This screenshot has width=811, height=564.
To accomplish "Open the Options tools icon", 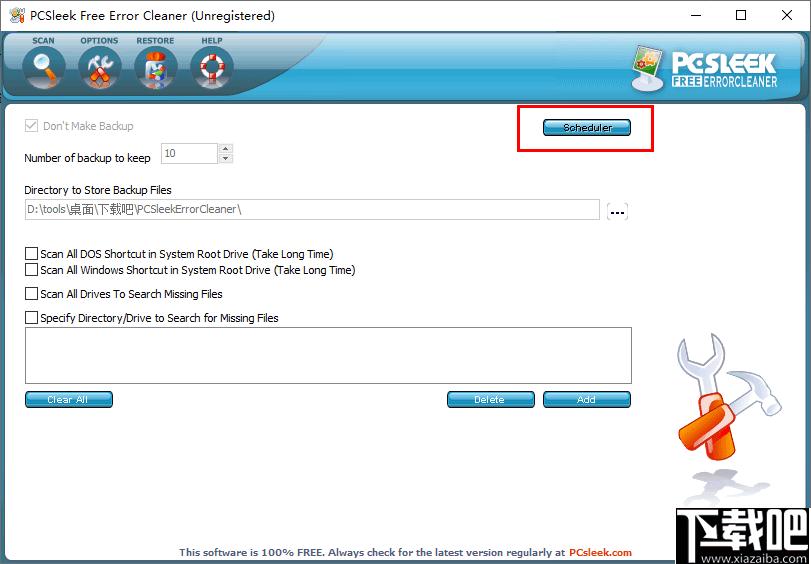I will tap(100, 68).
